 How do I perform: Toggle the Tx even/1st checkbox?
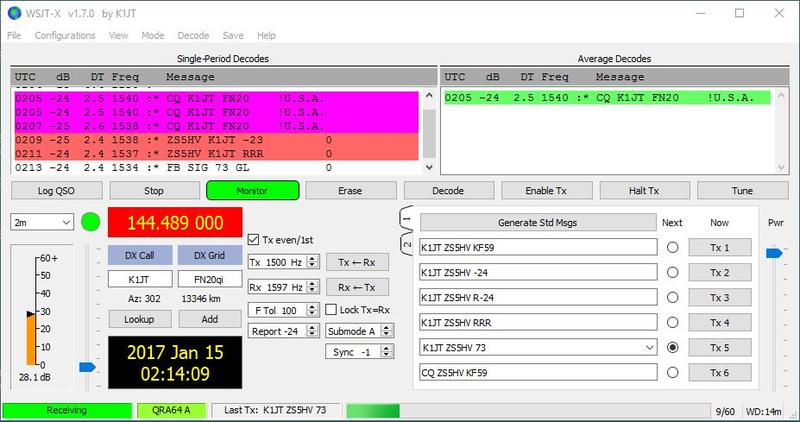click(253, 239)
